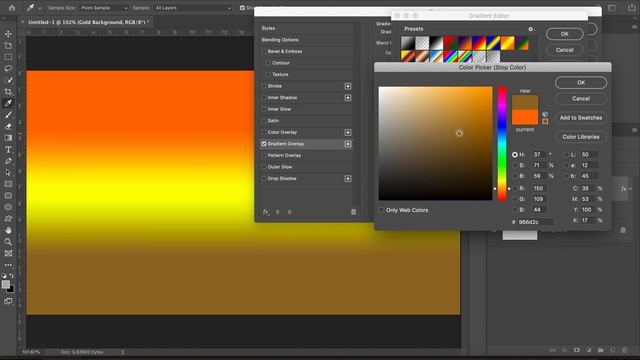640x360 pixels.
Task: Click the hex color input field
Action: 535,222
